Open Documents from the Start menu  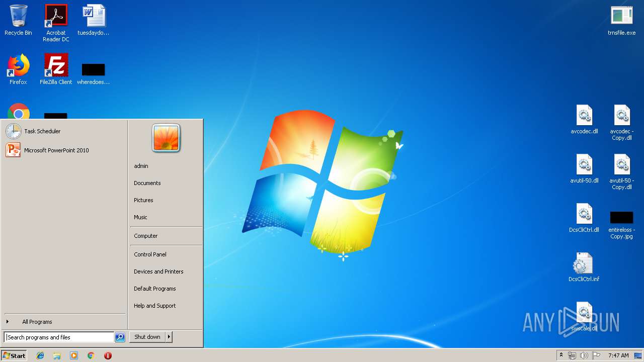(166, 183)
